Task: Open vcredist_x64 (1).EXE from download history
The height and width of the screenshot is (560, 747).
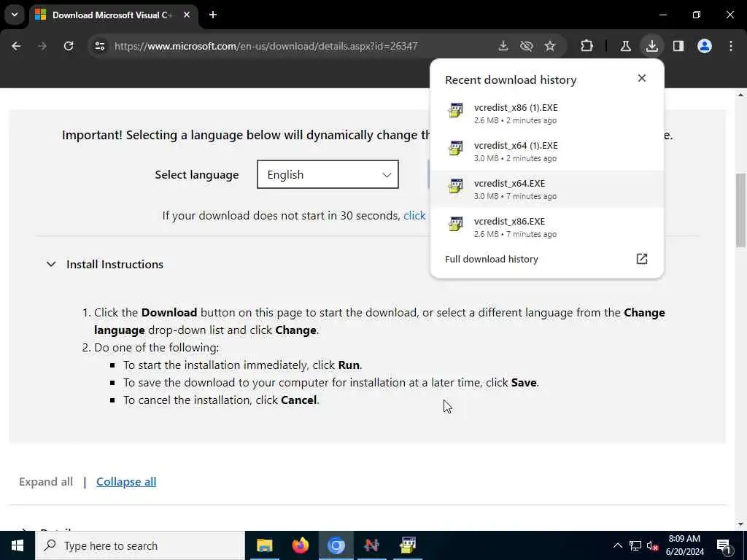Action: coord(546,152)
